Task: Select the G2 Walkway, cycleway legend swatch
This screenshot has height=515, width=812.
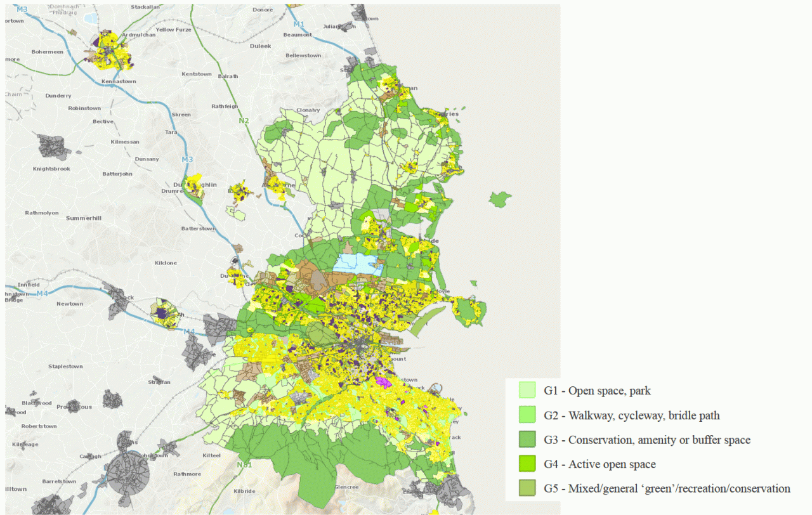Action: tap(527, 415)
